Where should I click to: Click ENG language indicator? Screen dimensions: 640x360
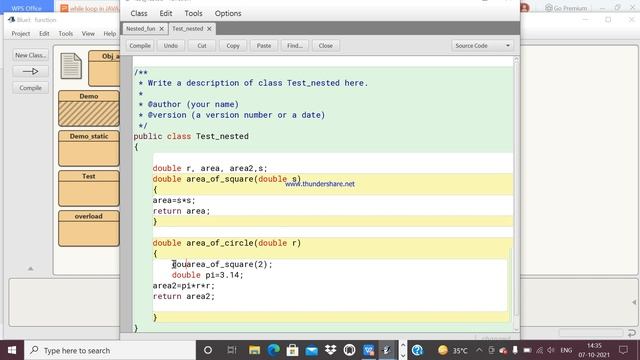click(566, 350)
